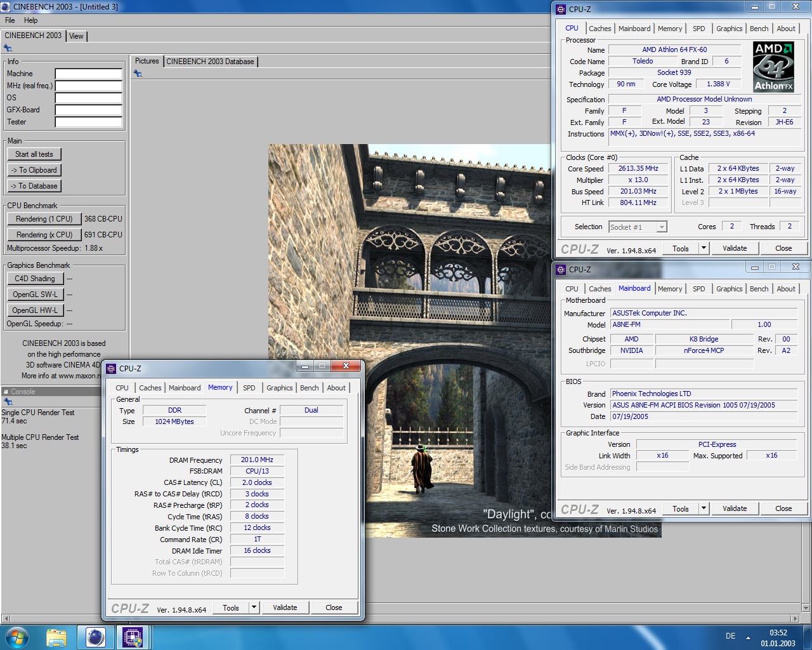The image size is (812, 650).
Task: Switch to CINEBENCH taskbar icon
Action: coord(95,637)
